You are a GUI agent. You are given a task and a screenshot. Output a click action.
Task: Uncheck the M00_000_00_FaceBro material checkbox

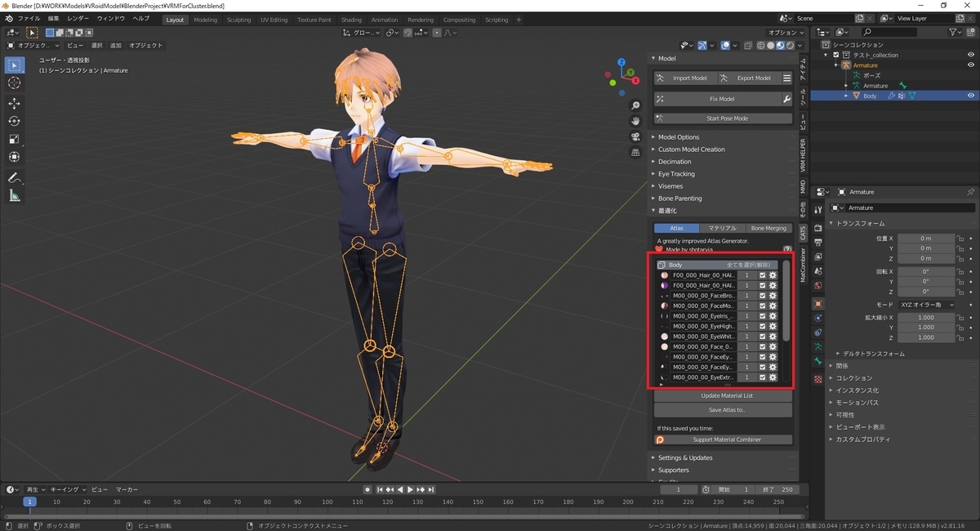point(763,296)
